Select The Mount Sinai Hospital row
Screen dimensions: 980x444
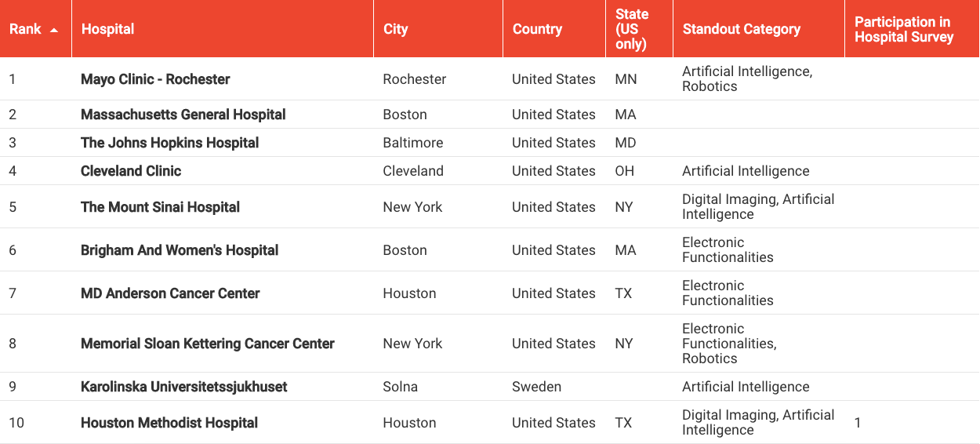click(x=160, y=207)
